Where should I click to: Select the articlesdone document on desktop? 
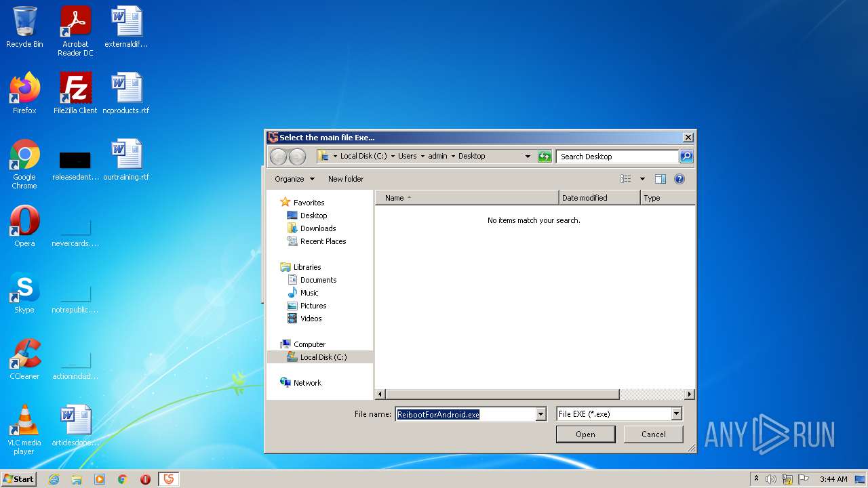(x=75, y=426)
